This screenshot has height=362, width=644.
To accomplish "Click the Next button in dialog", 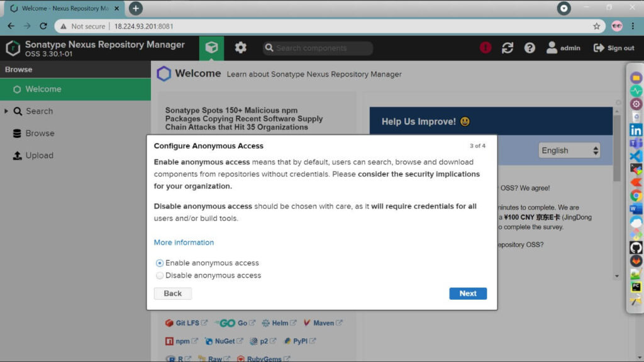I will tap(468, 293).
